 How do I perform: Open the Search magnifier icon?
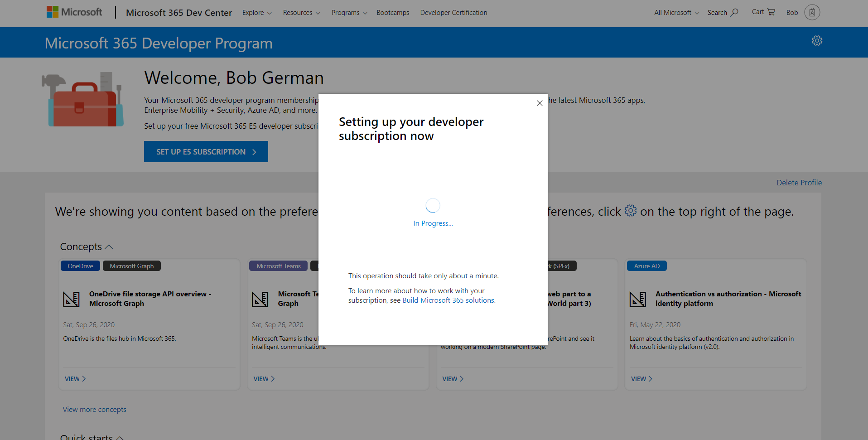[734, 12]
